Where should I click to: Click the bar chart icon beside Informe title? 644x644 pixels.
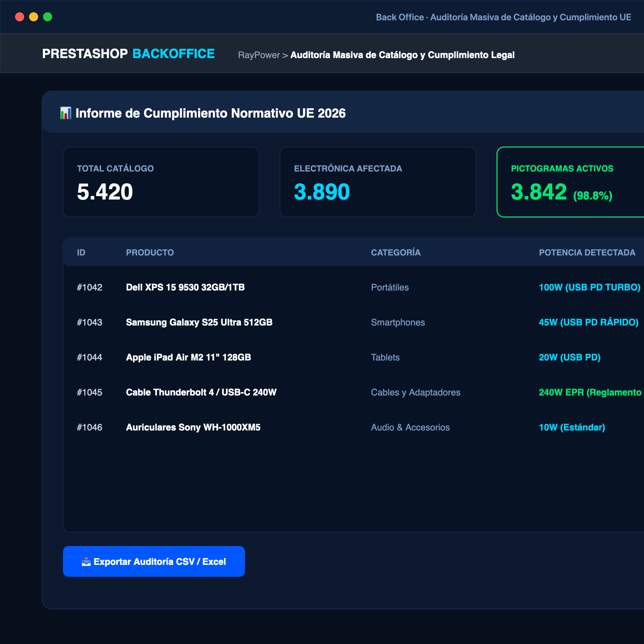pyautogui.click(x=65, y=113)
